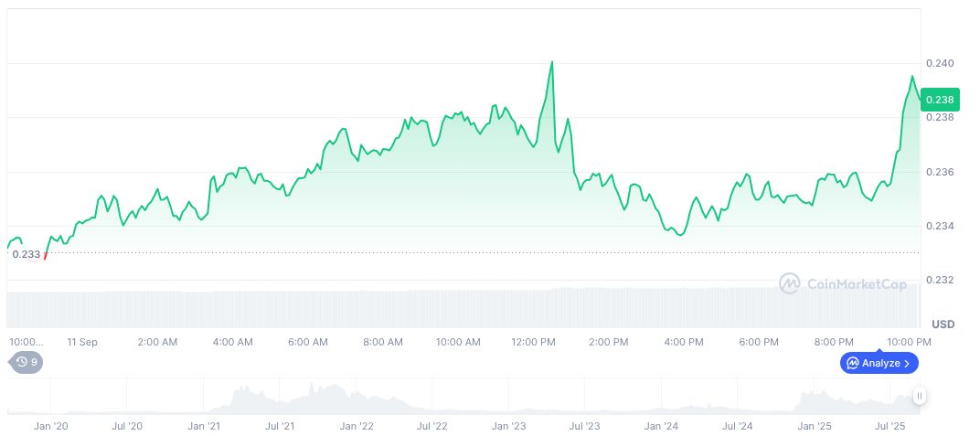Click the green 0.238 current price tag
Image resolution: width=980 pixels, height=436 pixels.
click(x=939, y=99)
